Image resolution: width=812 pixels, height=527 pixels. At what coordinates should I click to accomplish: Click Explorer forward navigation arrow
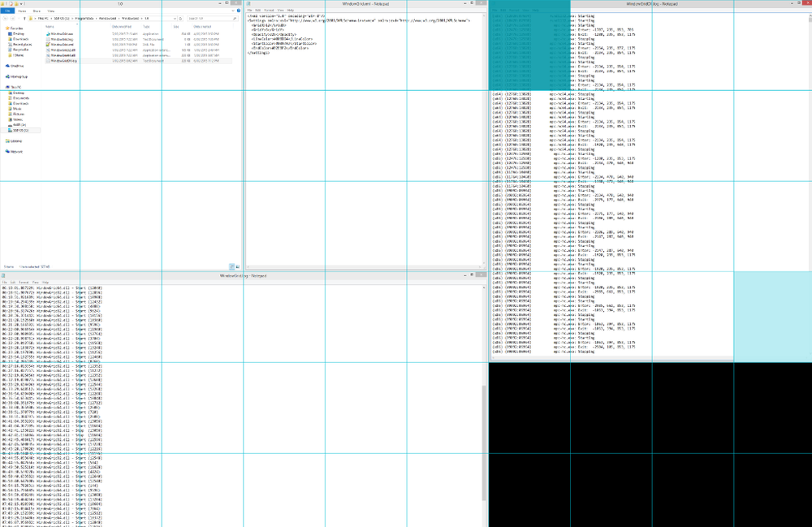pos(12,19)
